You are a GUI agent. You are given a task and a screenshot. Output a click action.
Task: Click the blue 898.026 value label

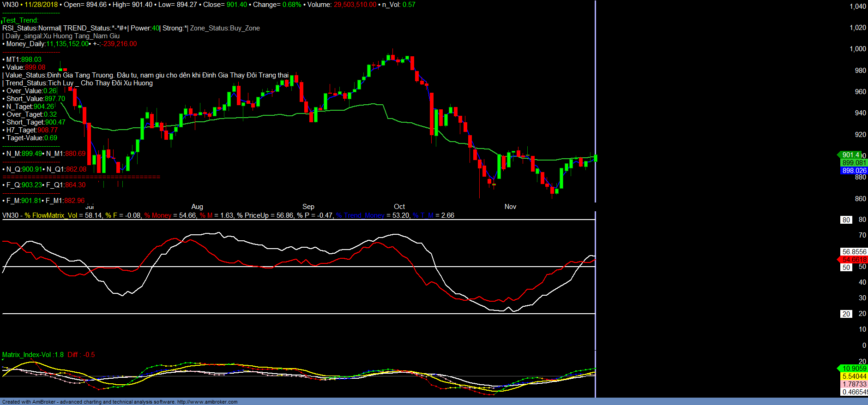(854, 171)
